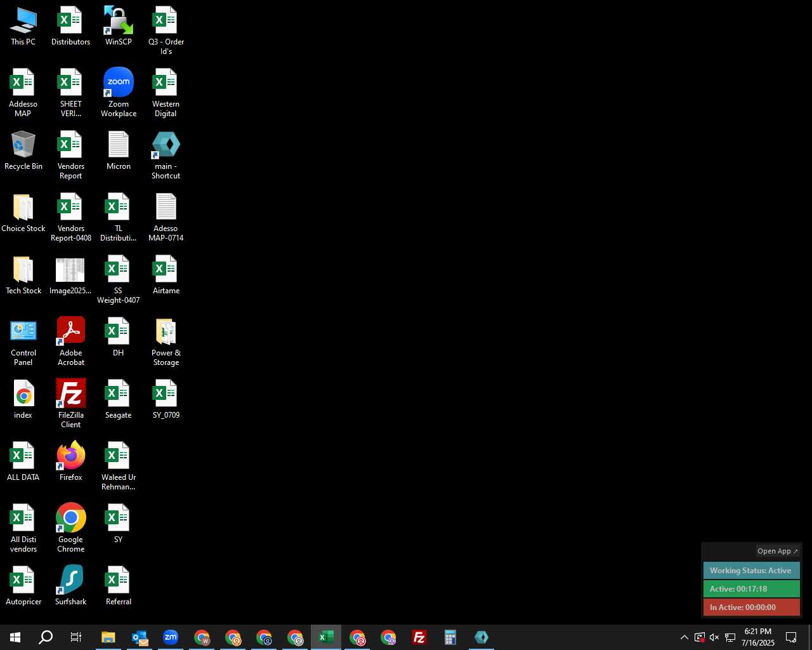Select the DH Excel file
Screen dimensions: 812x650
click(119, 338)
